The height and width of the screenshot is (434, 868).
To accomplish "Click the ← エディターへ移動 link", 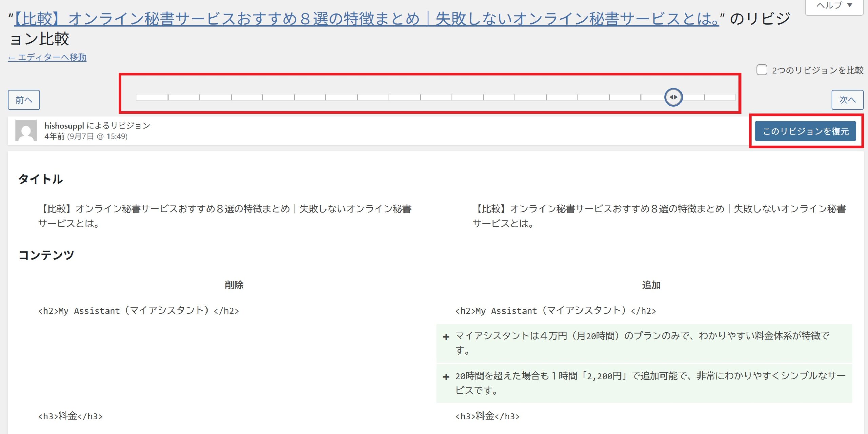I will click(47, 57).
